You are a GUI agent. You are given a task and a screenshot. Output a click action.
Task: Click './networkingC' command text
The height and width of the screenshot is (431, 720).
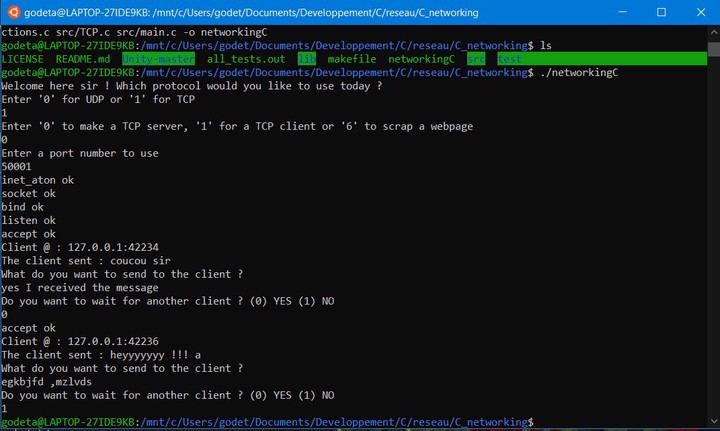point(579,73)
